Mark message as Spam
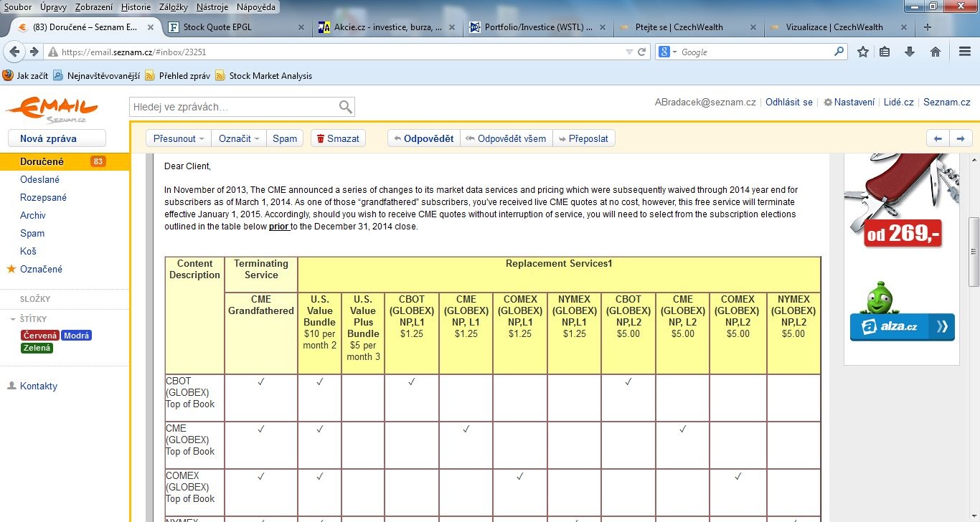The height and width of the screenshot is (522, 980). pos(285,138)
